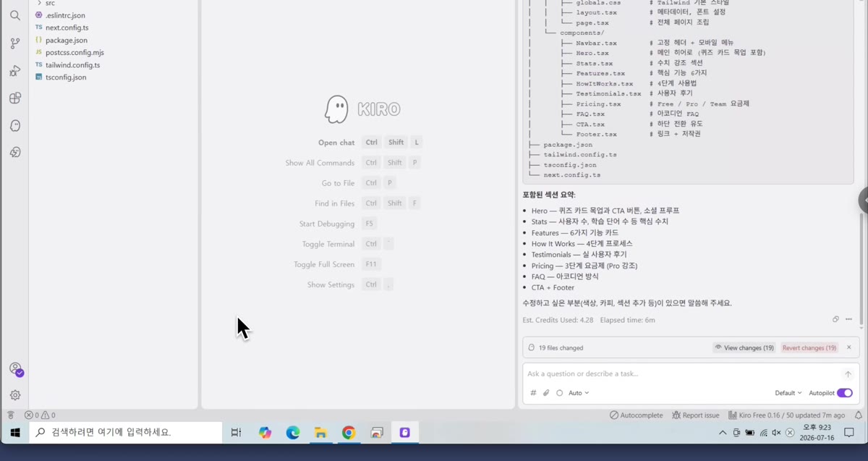868x461 pixels.
Task: Click Find in Files hint
Action: [x=334, y=203]
